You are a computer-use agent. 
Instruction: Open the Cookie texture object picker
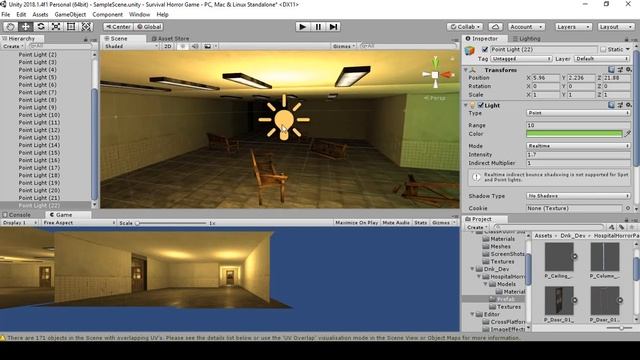[x=628, y=208]
